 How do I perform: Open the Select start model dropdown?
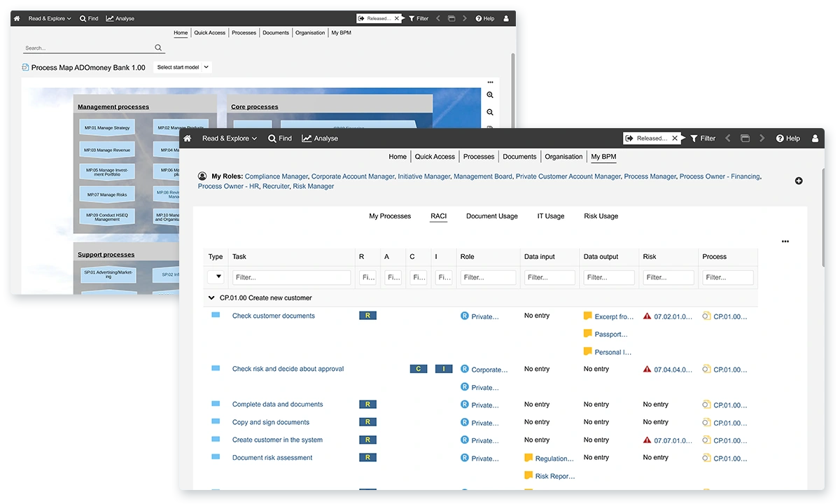(x=182, y=67)
